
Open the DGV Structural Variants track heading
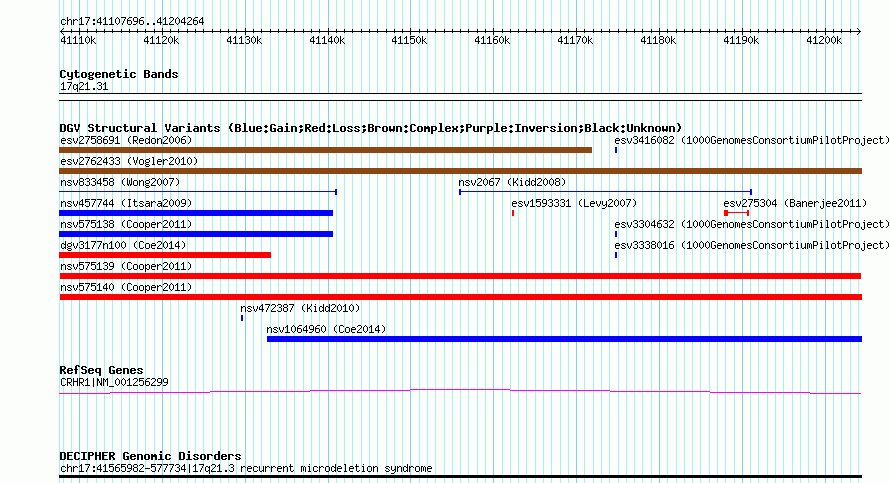coord(370,128)
